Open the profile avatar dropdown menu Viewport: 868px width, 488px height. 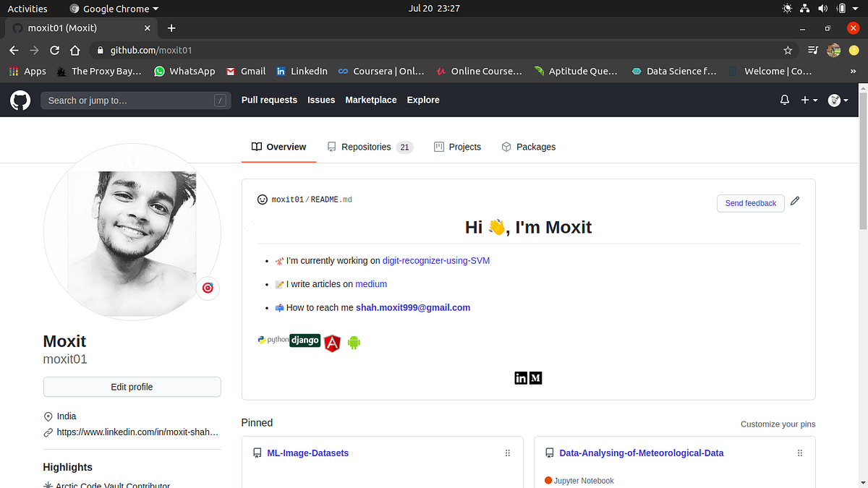(x=837, y=100)
